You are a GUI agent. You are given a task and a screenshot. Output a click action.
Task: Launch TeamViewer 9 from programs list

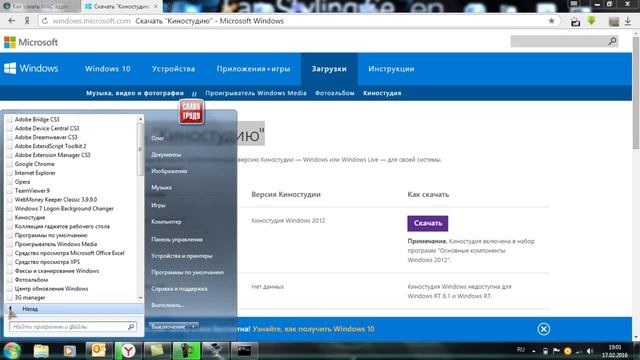(32, 191)
